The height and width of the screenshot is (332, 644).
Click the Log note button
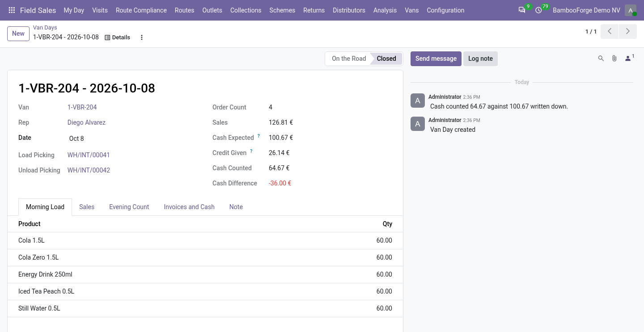coord(480,59)
